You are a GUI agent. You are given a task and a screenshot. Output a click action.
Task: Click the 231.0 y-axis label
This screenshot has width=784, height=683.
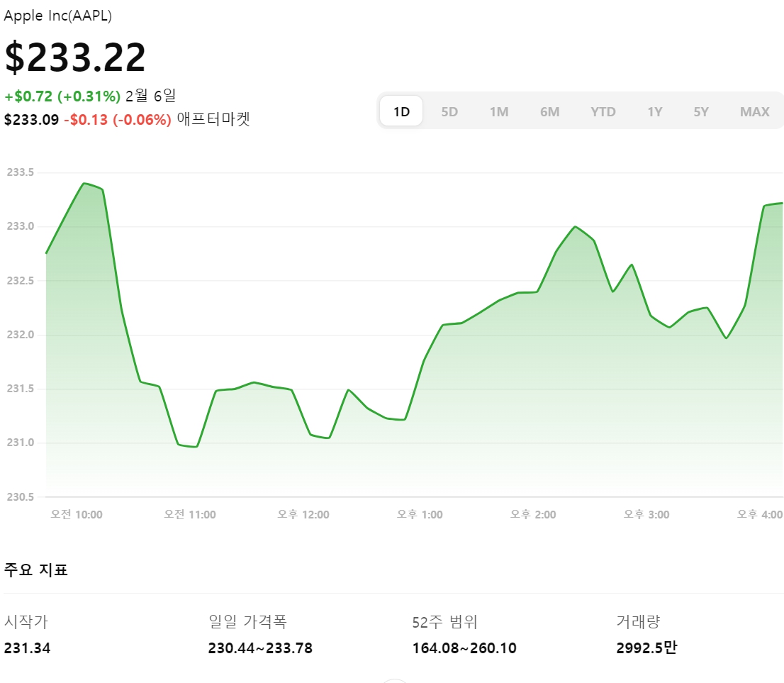pyautogui.click(x=20, y=443)
